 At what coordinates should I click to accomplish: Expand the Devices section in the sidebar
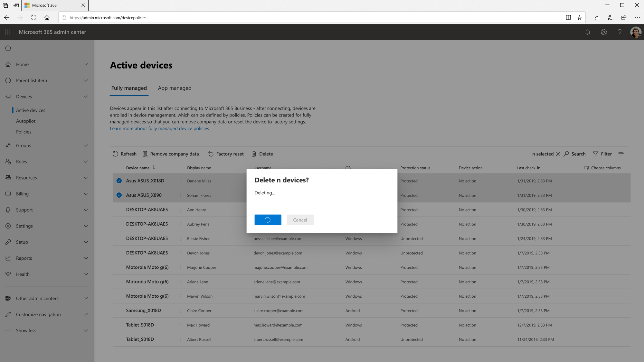86,97
